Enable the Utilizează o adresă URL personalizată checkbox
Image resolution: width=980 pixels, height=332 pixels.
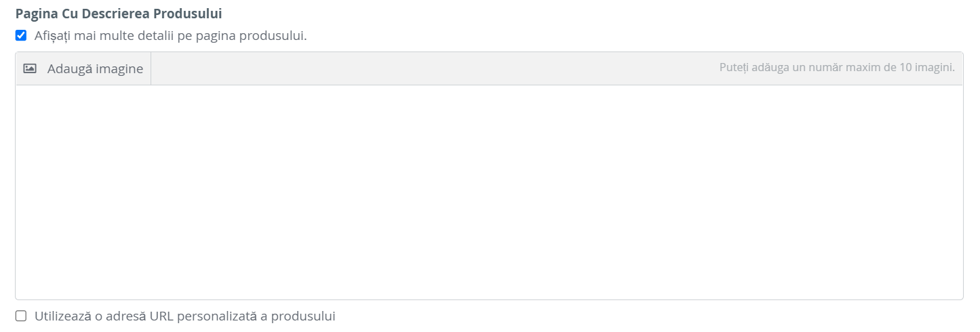click(21, 316)
